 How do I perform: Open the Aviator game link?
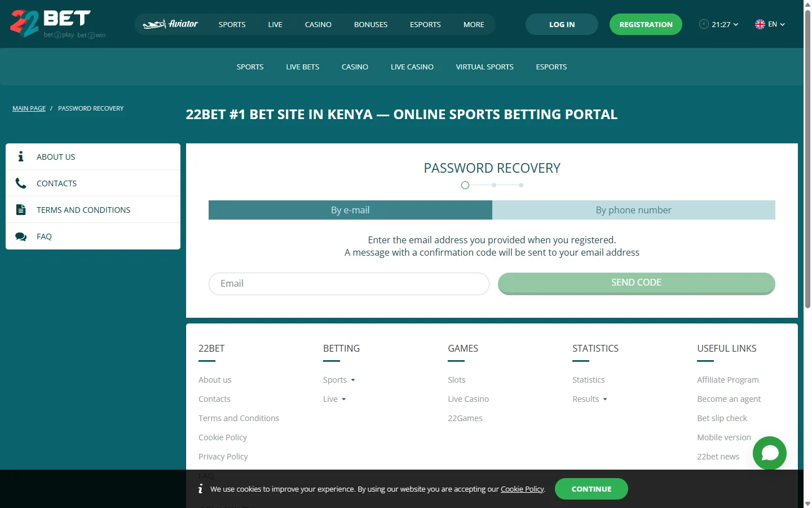170,24
